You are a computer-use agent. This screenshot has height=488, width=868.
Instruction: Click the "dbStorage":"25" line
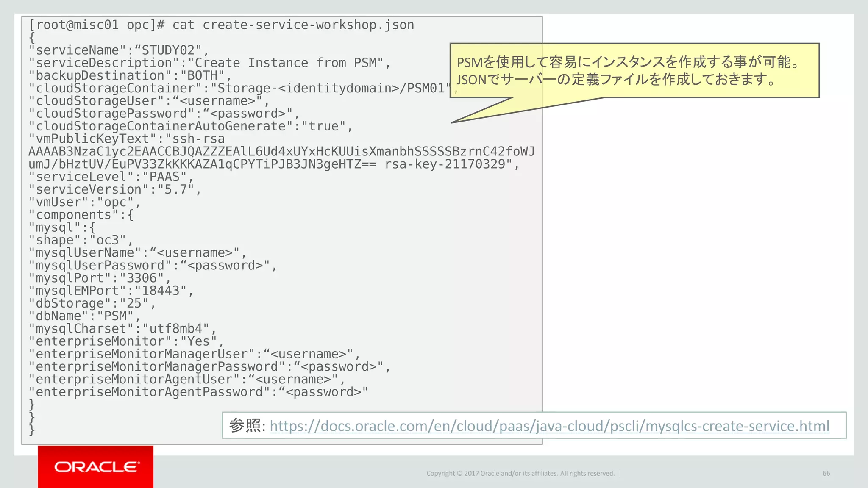[x=92, y=304]
